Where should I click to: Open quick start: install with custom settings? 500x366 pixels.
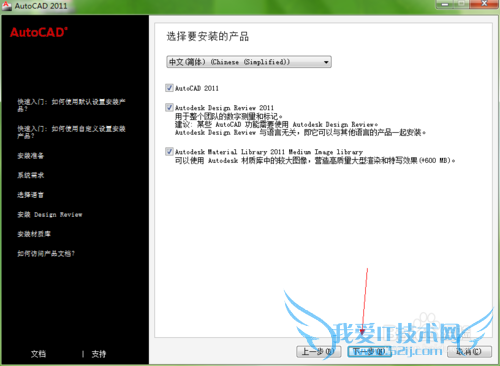71,132
